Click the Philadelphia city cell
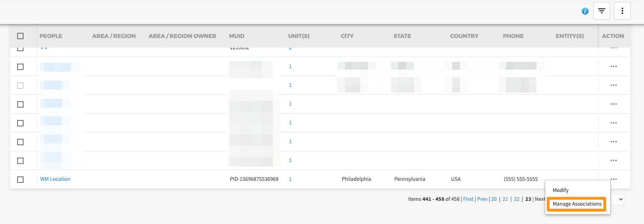 [356, 179]
